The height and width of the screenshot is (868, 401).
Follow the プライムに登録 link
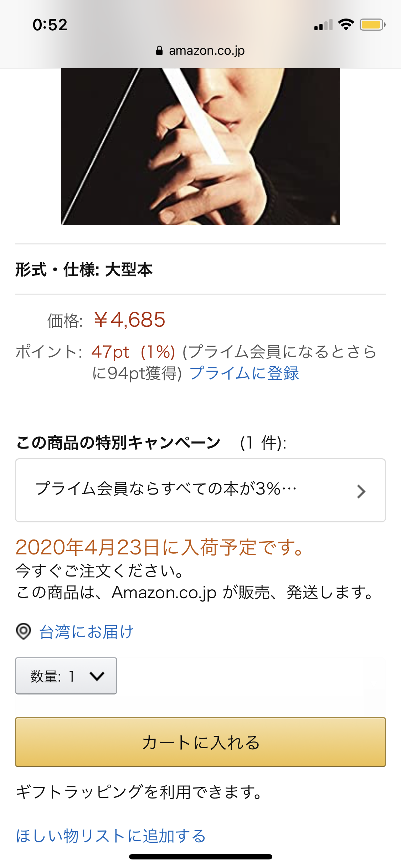244,373
